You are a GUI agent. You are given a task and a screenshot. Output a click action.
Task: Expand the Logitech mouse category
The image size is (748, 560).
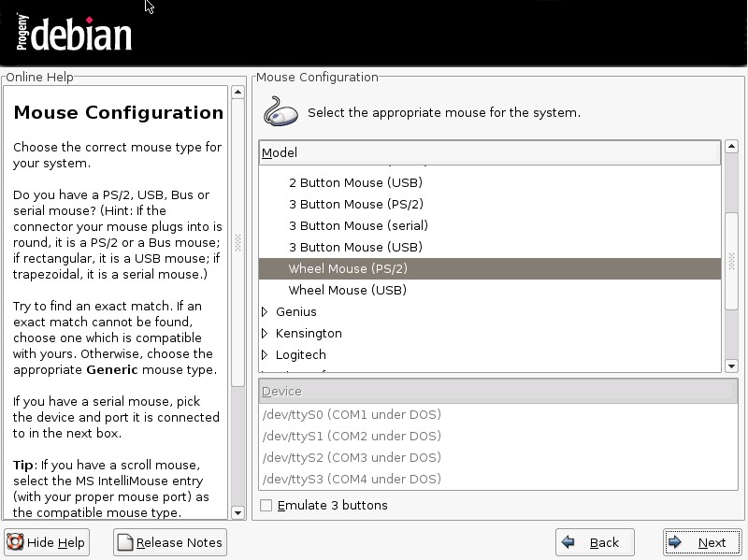tap(266, 355)
